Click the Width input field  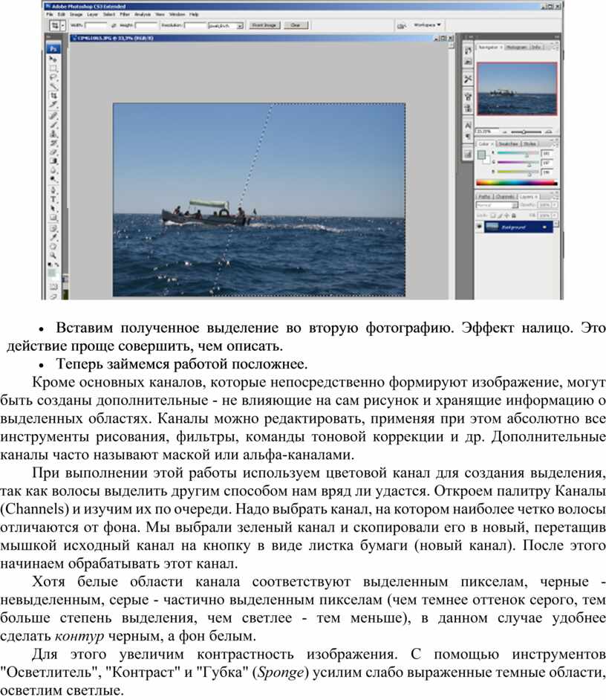point(98,25)
